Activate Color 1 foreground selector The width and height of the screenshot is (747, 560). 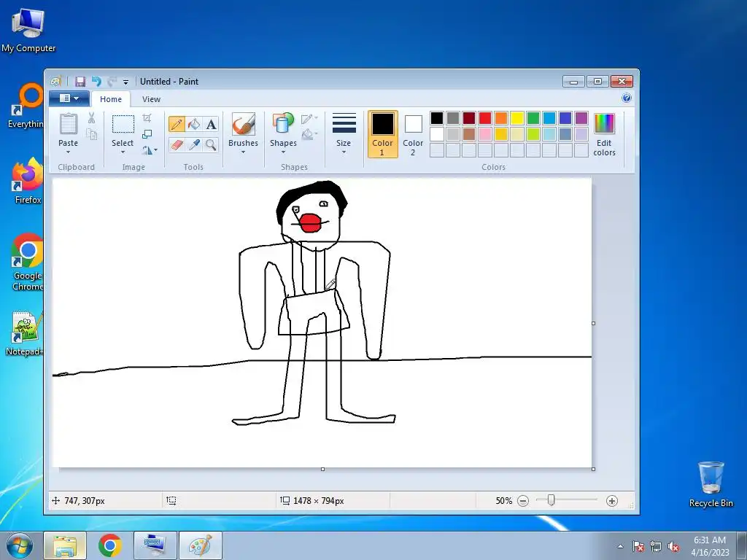coord(382,134)
